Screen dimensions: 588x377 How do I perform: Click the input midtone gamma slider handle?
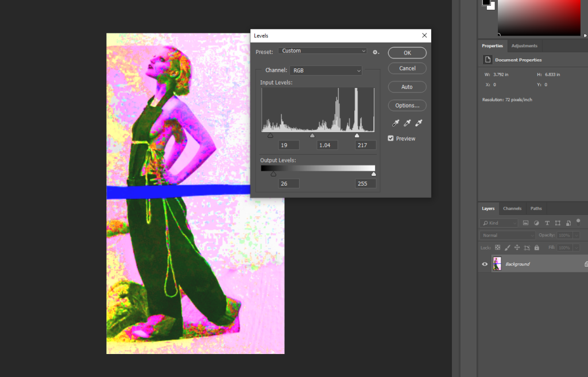click(312, 136)
